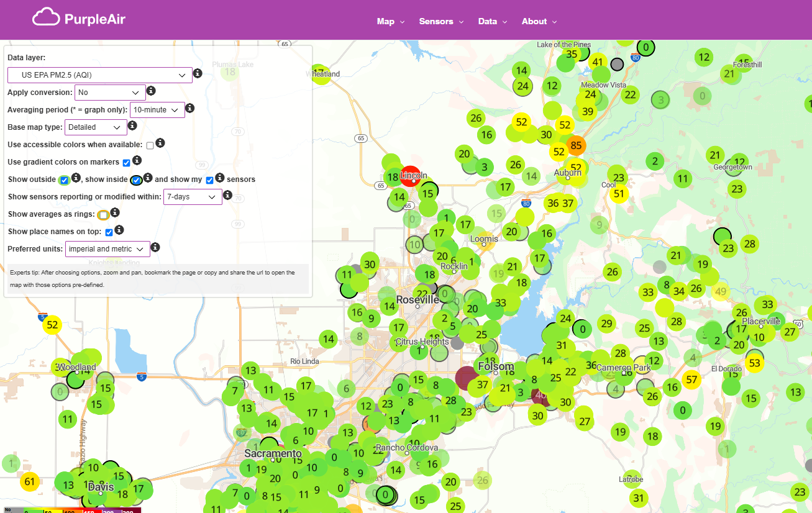This screenshot has width=812, height=513.
Task: Change the Averaging period dropdown from 10-minute
Action: (157, 109)
